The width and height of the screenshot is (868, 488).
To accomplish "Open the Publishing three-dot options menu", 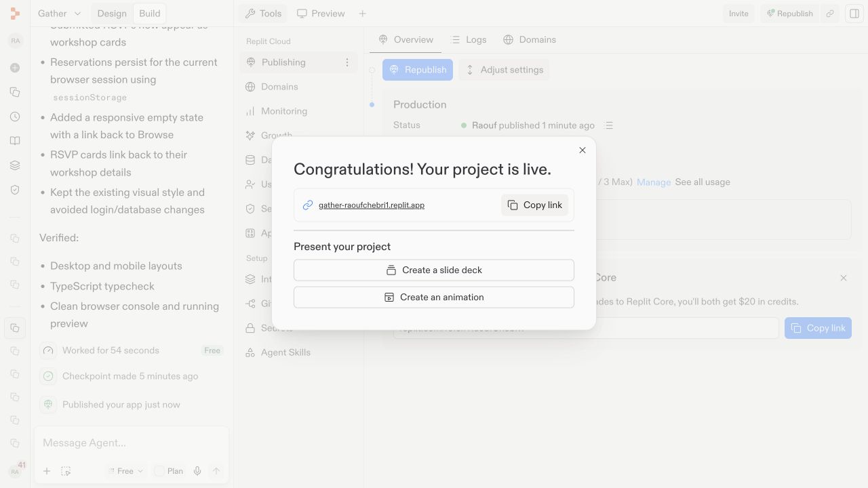I will tap(347, 62).
